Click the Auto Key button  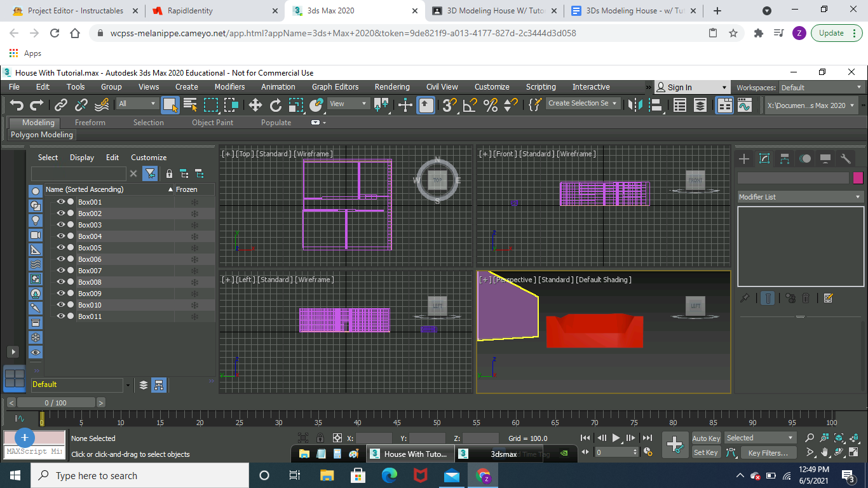point(706,438)
